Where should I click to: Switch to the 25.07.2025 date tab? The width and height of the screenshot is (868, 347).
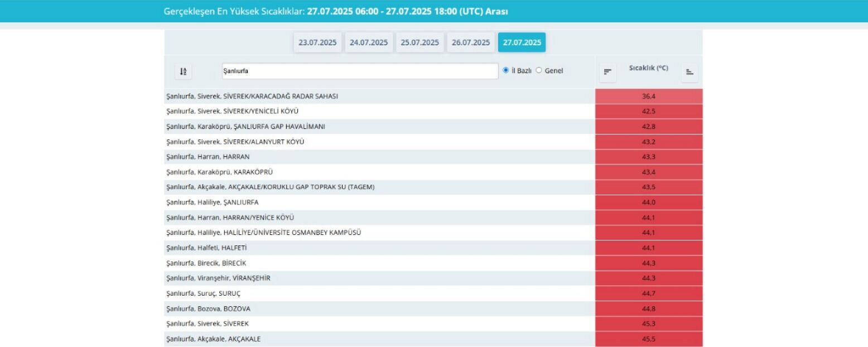click(x=420, y=42)
